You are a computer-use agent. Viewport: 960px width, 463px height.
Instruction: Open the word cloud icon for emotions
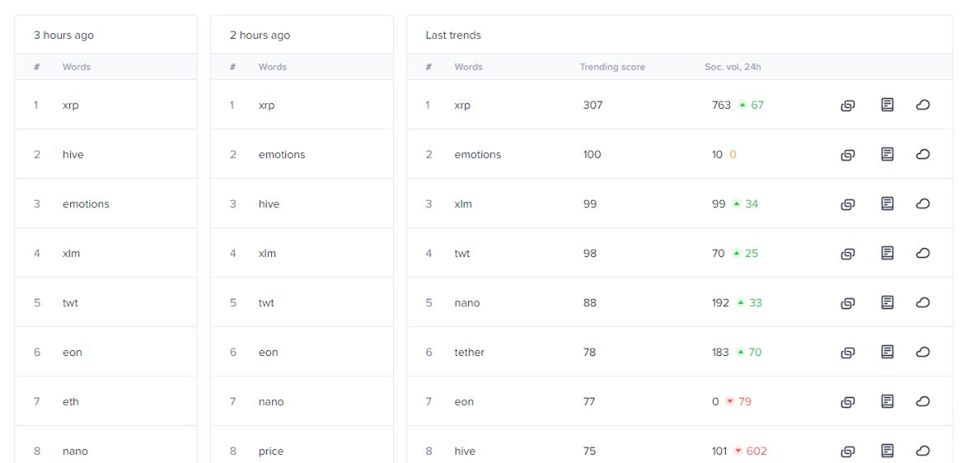pyautogui.click(x=923, y=154)
